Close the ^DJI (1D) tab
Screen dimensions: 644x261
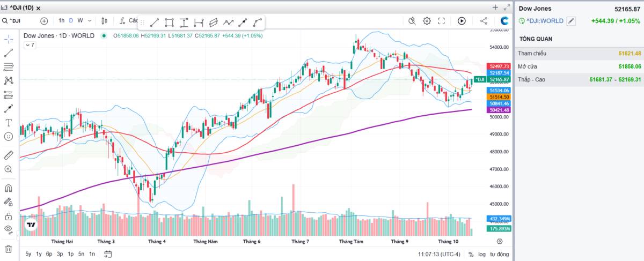coord(39,8)
